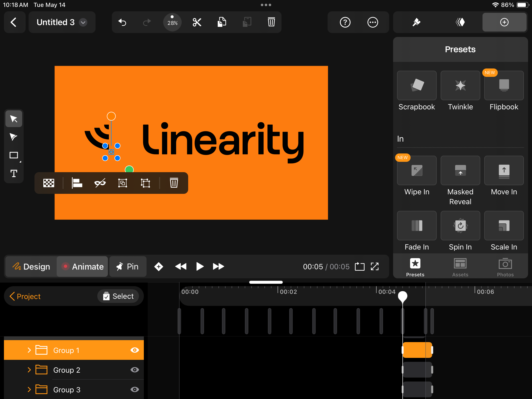Select the Text tool

click(x=14, y=173)
